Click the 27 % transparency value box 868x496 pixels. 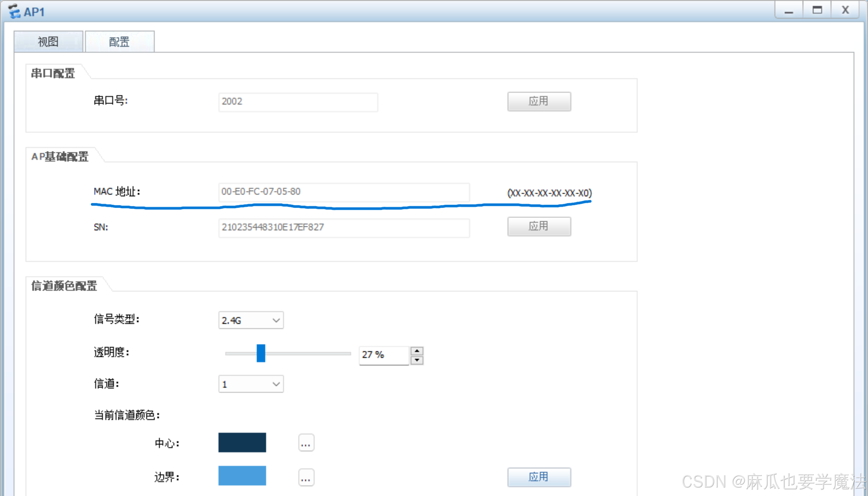[383, 355]
